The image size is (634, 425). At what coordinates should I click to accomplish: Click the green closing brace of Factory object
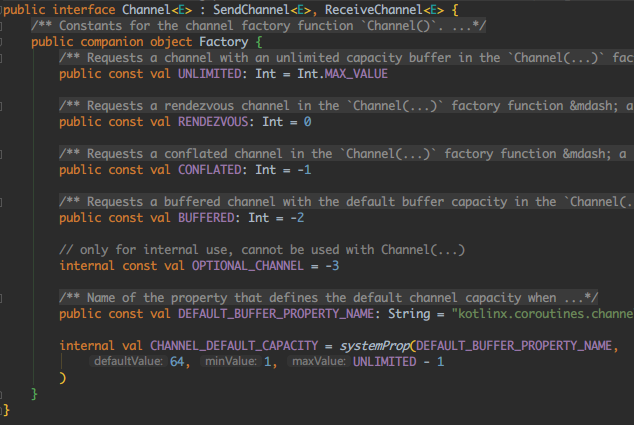(x=34, y=394)
